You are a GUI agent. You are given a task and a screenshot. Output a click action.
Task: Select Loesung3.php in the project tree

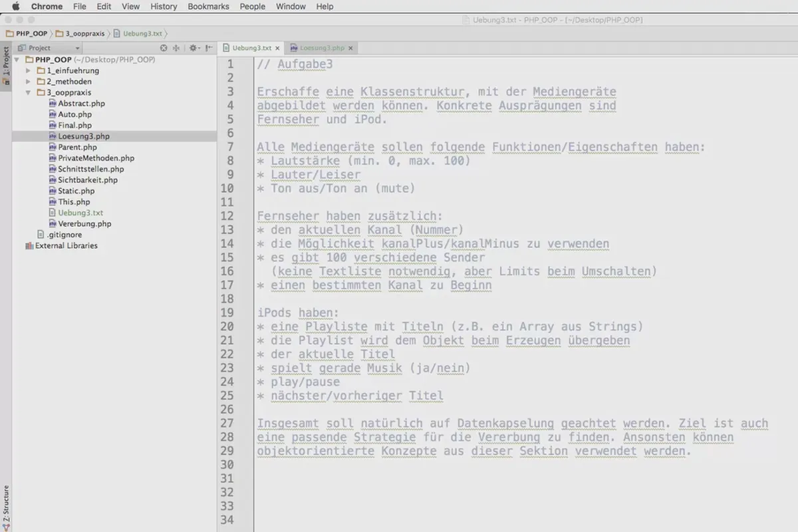(84, 136)
